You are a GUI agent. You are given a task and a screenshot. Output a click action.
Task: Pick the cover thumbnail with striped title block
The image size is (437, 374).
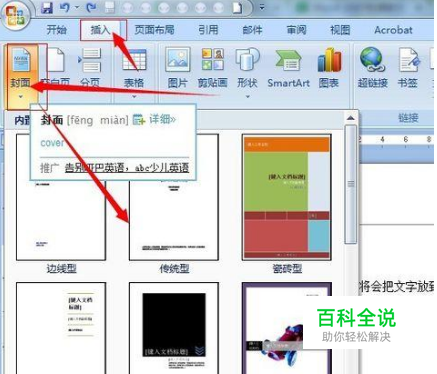(x=61, y=328)
